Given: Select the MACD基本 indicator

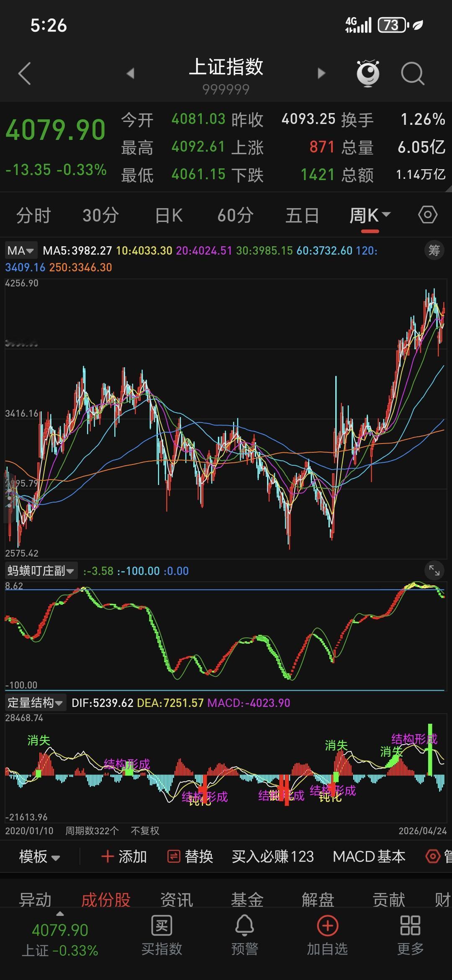Looking at the screenshot, I should point(369,856).
